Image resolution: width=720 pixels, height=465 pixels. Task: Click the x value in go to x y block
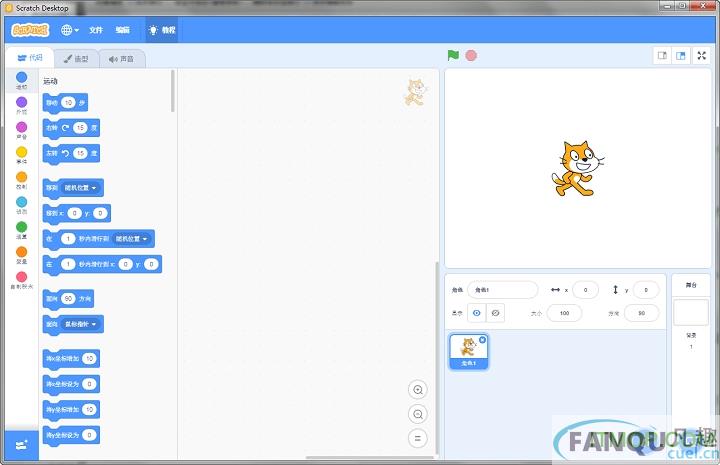click(74, 213)
